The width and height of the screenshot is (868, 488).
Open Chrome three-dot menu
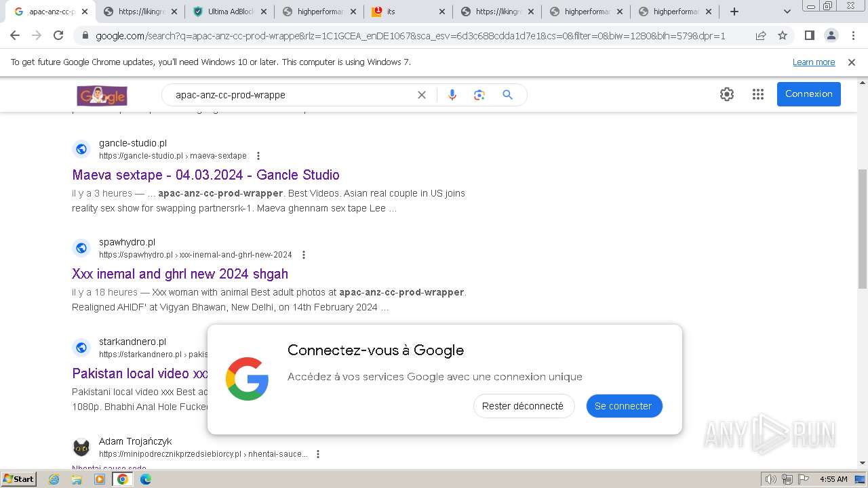(853, 35)
